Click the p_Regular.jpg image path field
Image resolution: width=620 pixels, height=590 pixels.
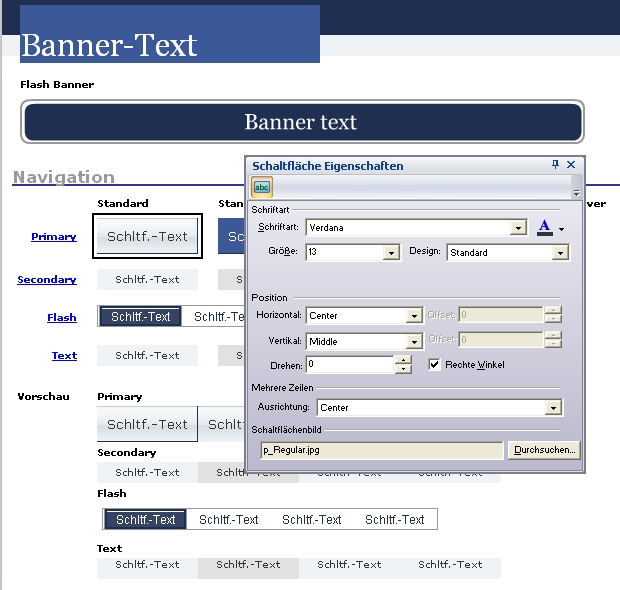click(380, 450)
